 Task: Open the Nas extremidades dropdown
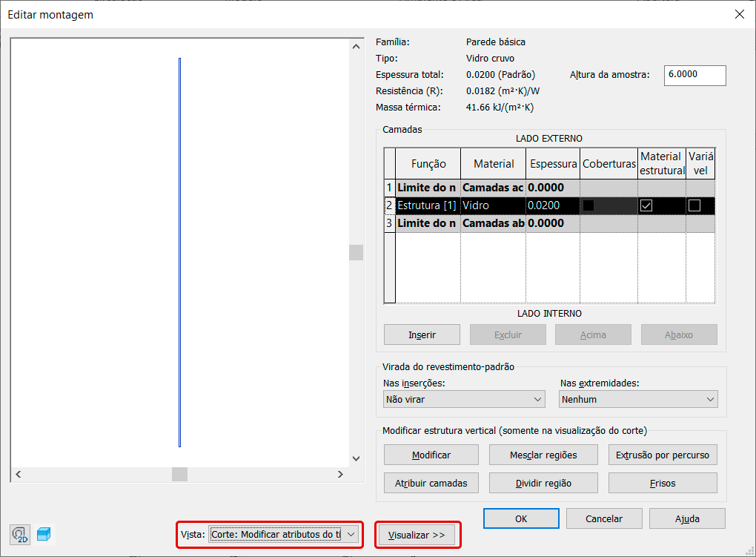click(638, 399)
